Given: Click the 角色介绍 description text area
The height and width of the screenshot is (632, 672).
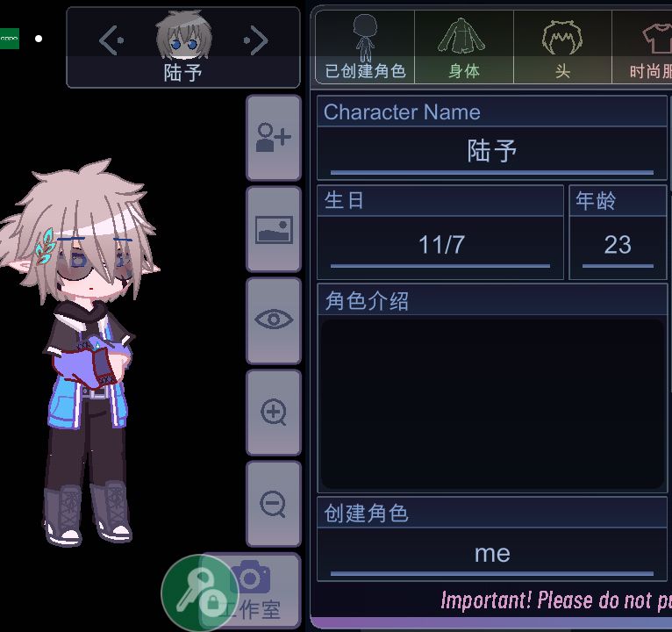Looking at the screenshot, I should [491, 404].
